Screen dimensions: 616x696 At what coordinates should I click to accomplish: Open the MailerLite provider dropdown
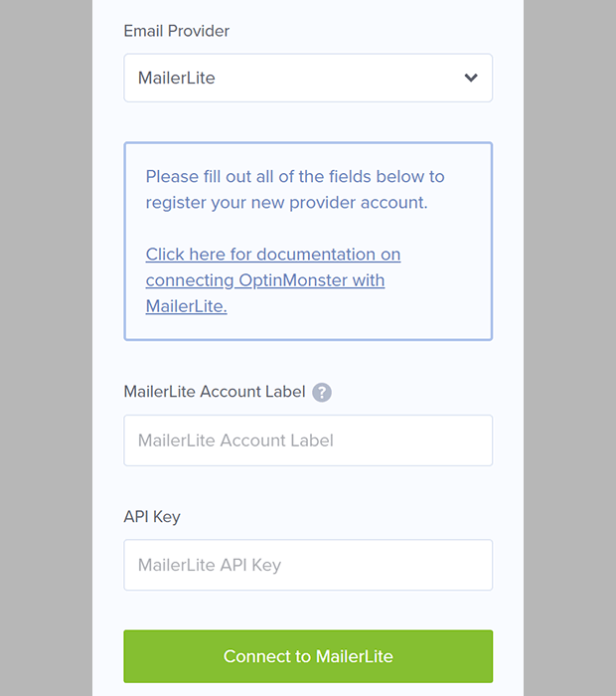(x=308, y=78)
